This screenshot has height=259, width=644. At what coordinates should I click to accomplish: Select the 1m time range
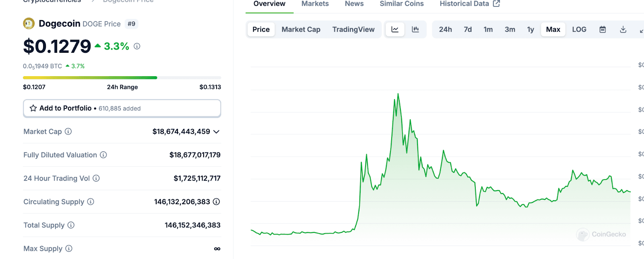coord(488,29)
